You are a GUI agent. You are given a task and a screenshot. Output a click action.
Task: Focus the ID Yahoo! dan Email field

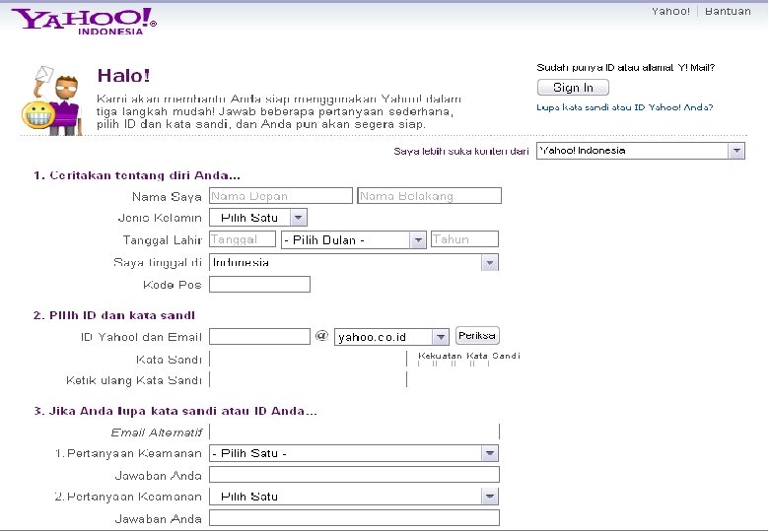(259, 336)
